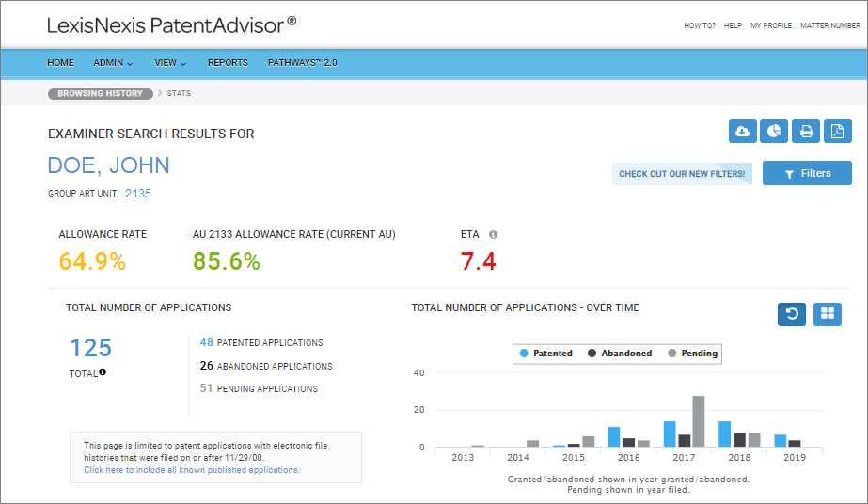Open the Help link
Image resolution: width=868 pixels, height=504 pixels.
733,25
